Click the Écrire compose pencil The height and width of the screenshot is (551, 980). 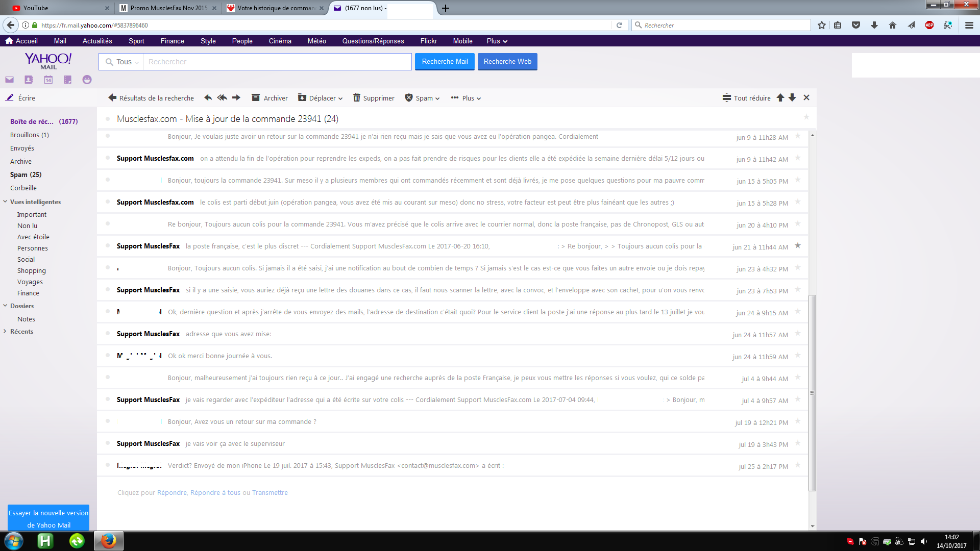pos(10,98)
